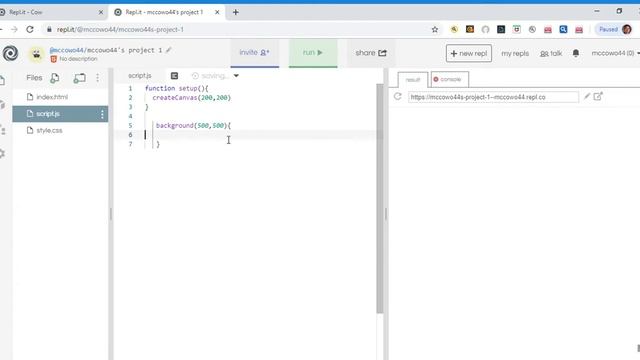Open the mccowo44 account dropdown
640x360 pixels.
point(616,53)
